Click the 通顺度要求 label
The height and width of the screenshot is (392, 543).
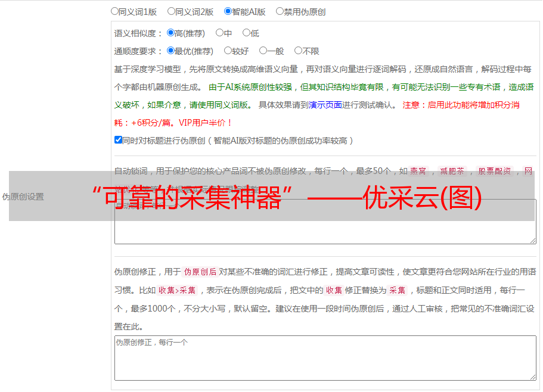[138, 51]
